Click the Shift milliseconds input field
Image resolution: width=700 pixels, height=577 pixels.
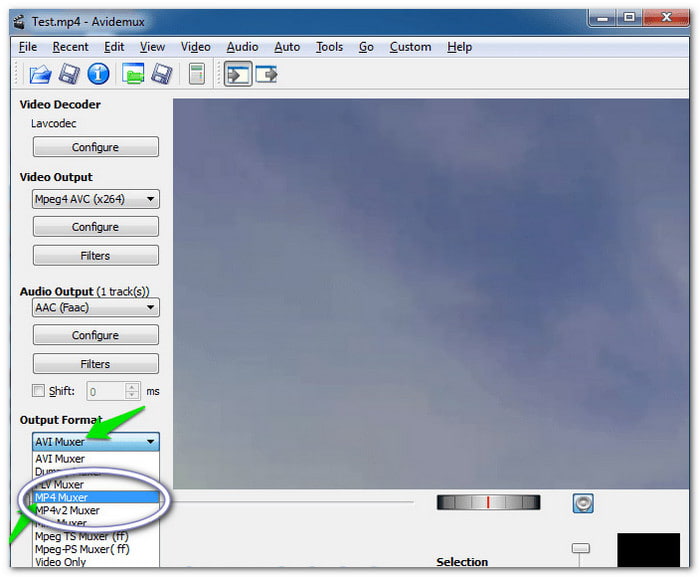pyautogui.click(x=106, y=391)
